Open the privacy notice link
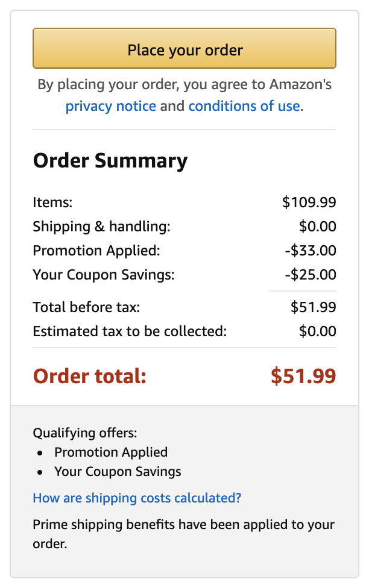 point(110,107)
